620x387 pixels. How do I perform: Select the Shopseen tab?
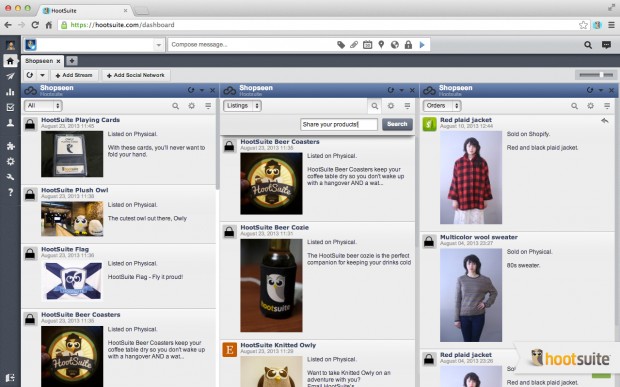coord(39,61)
